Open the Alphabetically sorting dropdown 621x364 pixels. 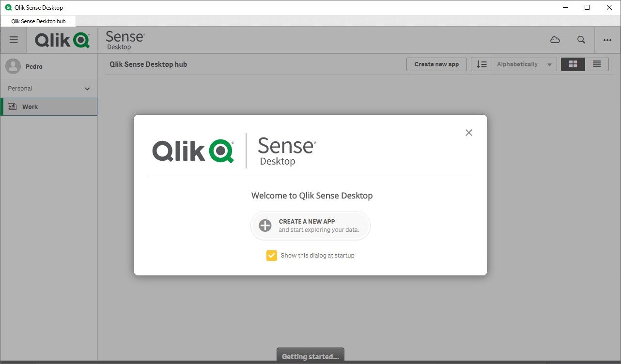click(525, 64)
